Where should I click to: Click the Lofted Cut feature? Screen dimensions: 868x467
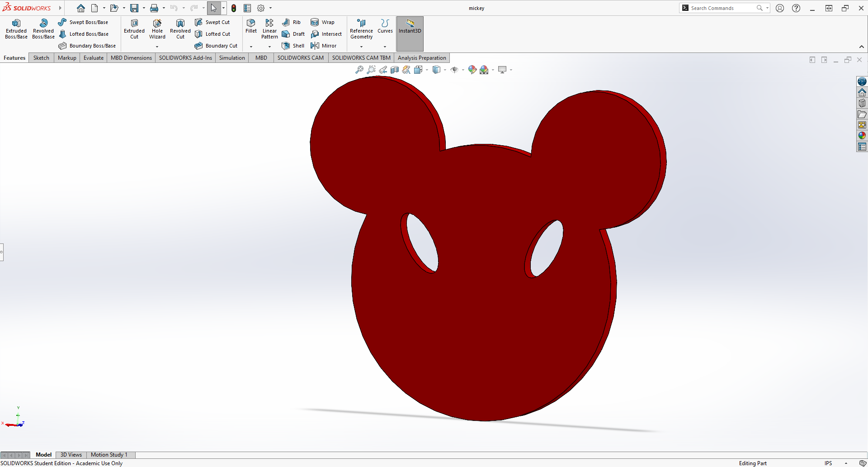point(212,34)
